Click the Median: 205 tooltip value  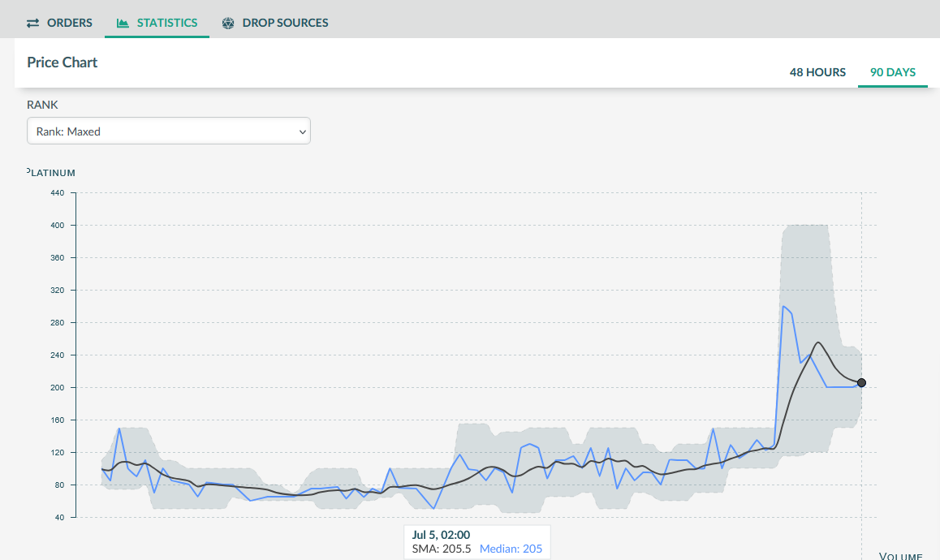point(511,549)
